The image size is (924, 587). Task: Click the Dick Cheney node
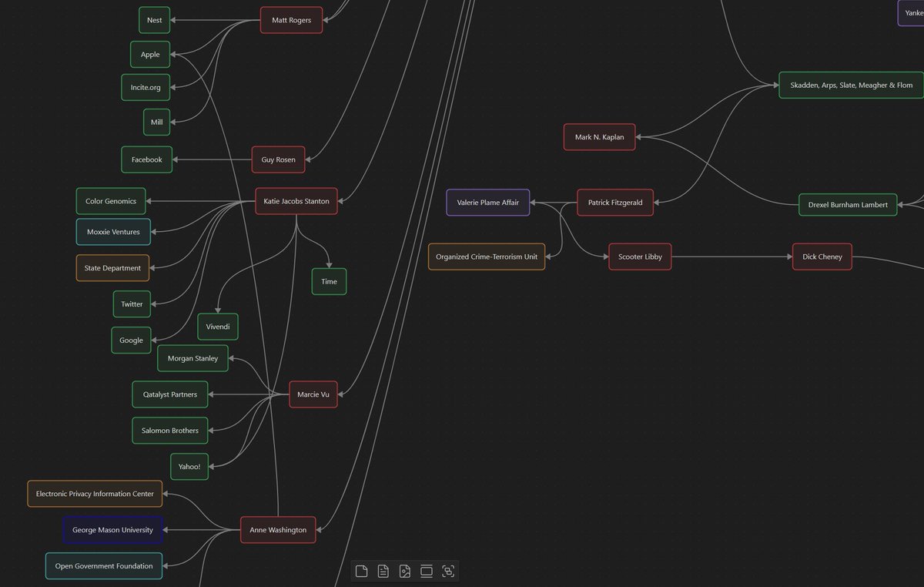click(x=822, y=257)
